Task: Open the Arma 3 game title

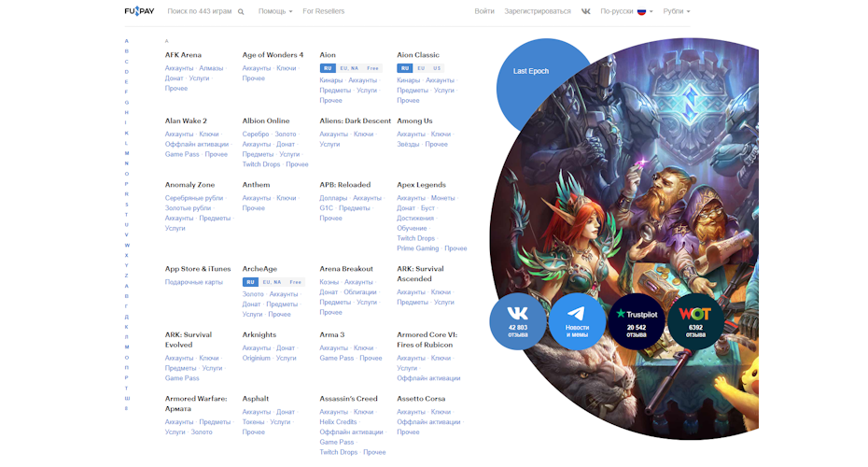Action: (x=332, y=334)
